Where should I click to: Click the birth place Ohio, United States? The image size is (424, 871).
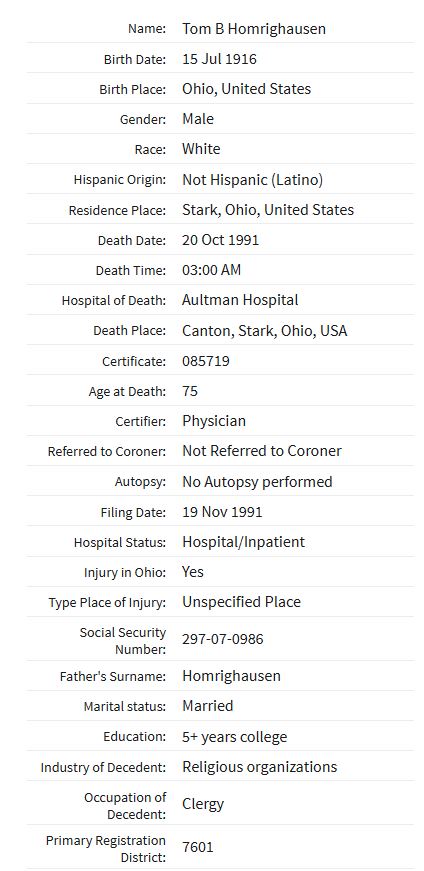(x=247, y=89)
